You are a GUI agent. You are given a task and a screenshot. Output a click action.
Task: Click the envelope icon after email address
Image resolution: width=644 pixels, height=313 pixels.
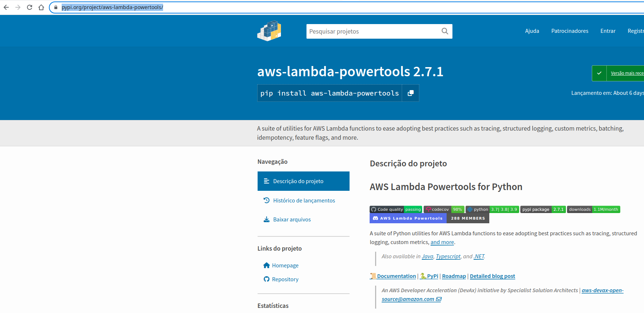[439, 299]
